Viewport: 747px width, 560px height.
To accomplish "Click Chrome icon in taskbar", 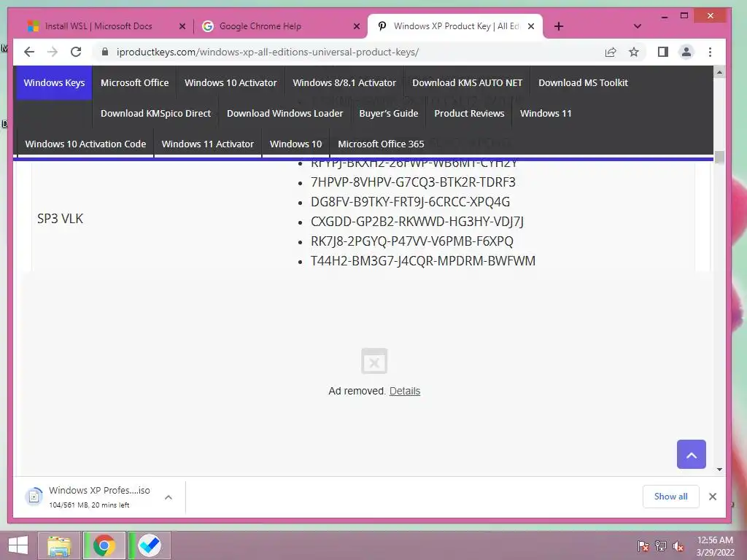I will pyautogui.click(x=104, y=545).
